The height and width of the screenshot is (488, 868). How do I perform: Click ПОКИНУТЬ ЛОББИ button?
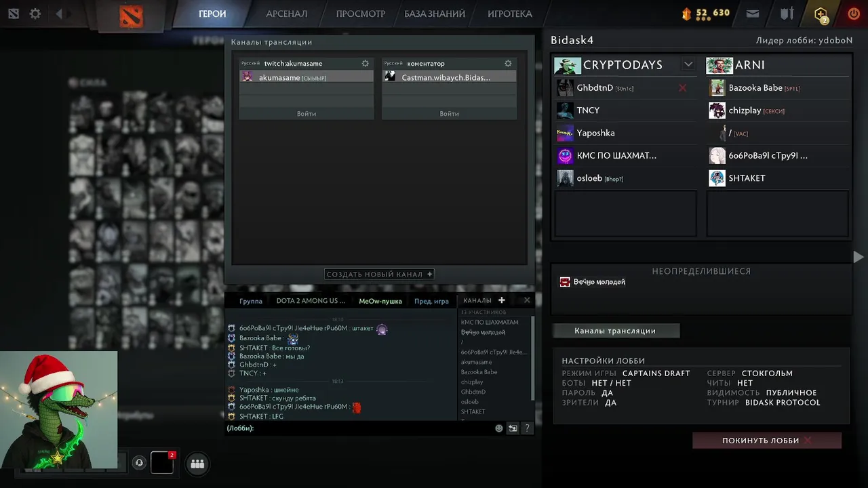point(767,441)
